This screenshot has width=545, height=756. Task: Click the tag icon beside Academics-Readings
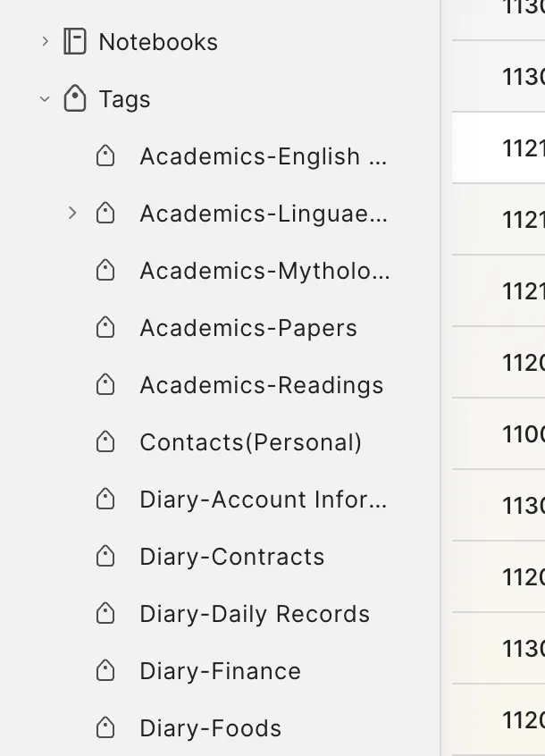[x=105, y=385]
